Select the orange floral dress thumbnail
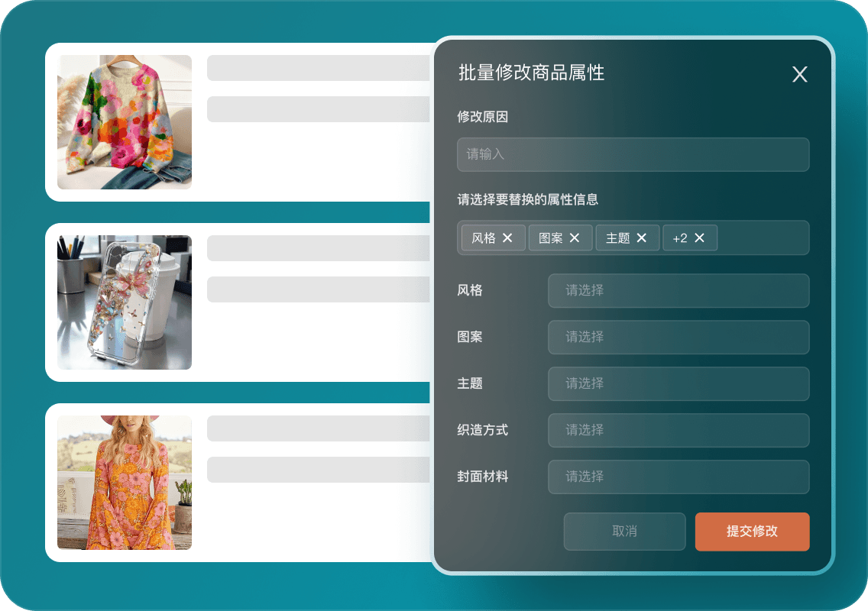Image resolution: width=868 pixels, height=611 pixels. [x=125, y=483]
